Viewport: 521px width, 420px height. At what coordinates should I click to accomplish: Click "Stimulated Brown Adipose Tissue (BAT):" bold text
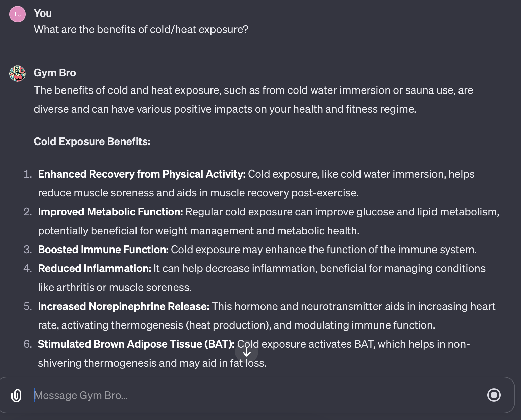tap(136, 344)
